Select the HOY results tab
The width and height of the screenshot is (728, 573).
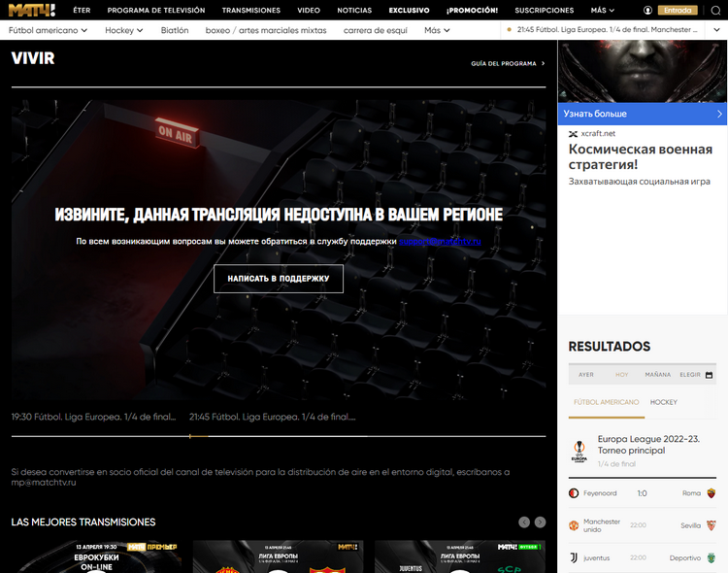point(621,375)
